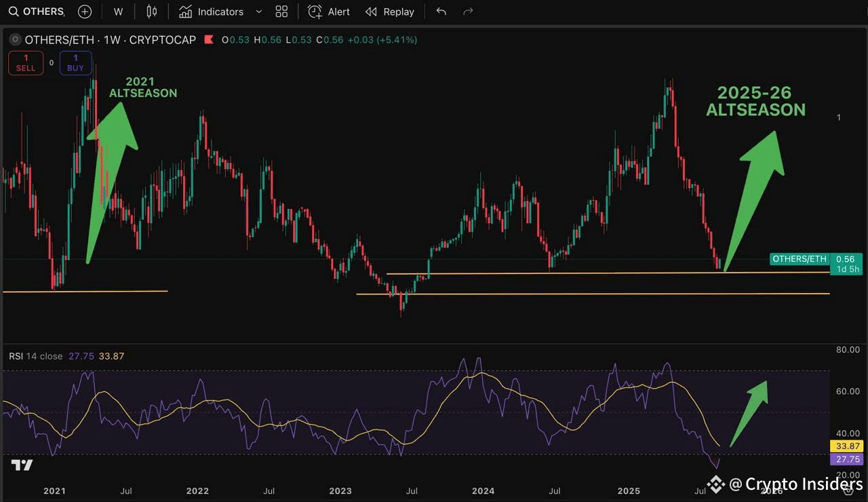Click 2021 on the time axis
The width and height of the screenshot is (868, 502).
54,490
